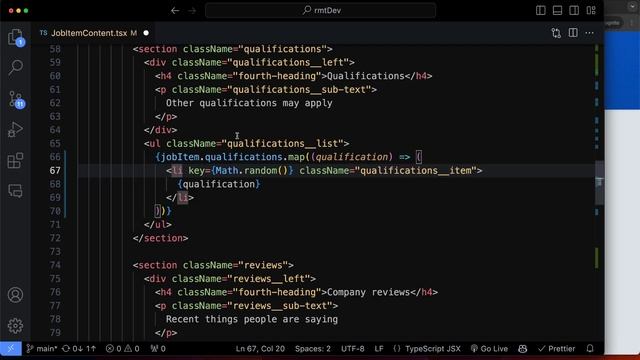Click line number 74 in the gutter

click(x=55, y=265)
